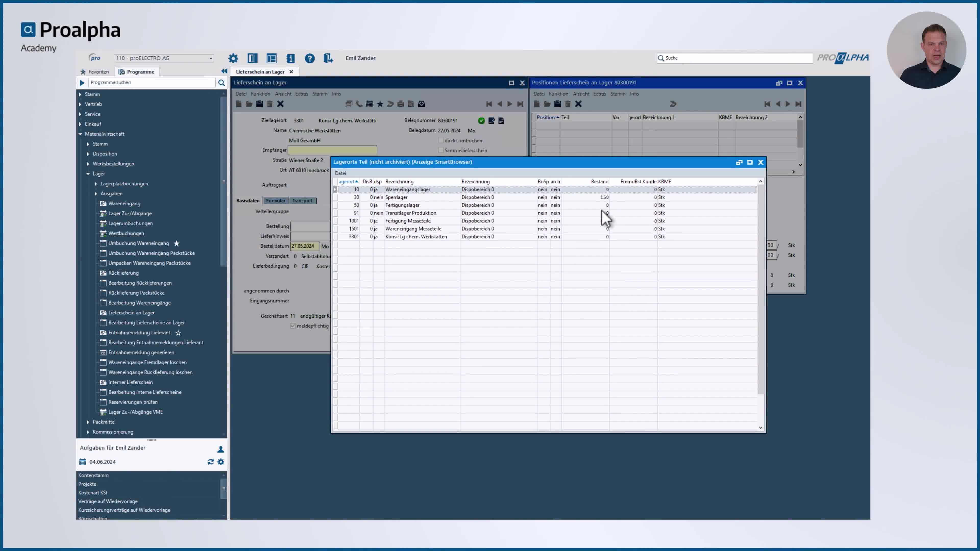The image size is (980, 551).
Task: Expand the Ausgaben tree node
Action: [96, 194]
